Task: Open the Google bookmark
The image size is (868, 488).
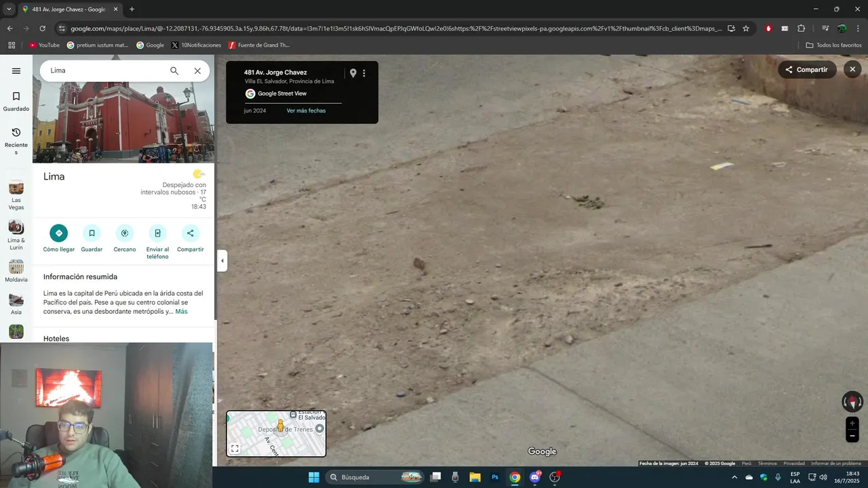Action: coord(150,45)
